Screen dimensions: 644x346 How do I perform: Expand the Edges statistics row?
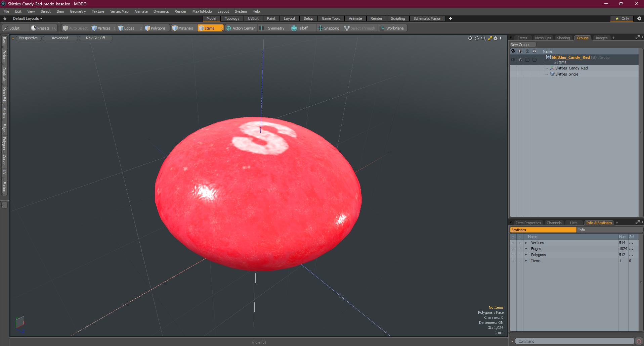(x=526, y=249)
